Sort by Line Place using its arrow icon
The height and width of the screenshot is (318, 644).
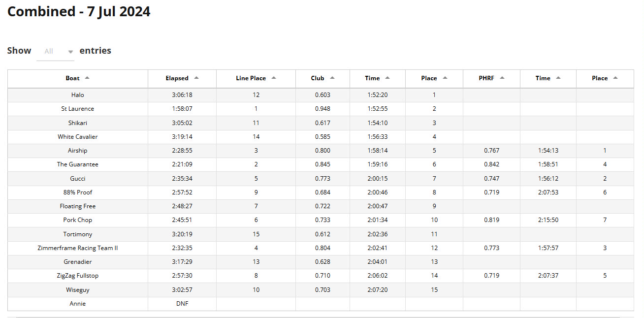(x=274, y=78)
